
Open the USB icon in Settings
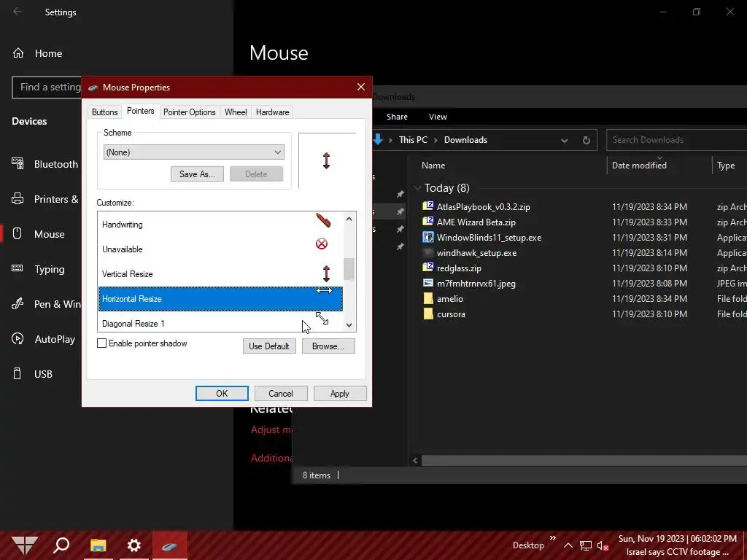[18, 374]
